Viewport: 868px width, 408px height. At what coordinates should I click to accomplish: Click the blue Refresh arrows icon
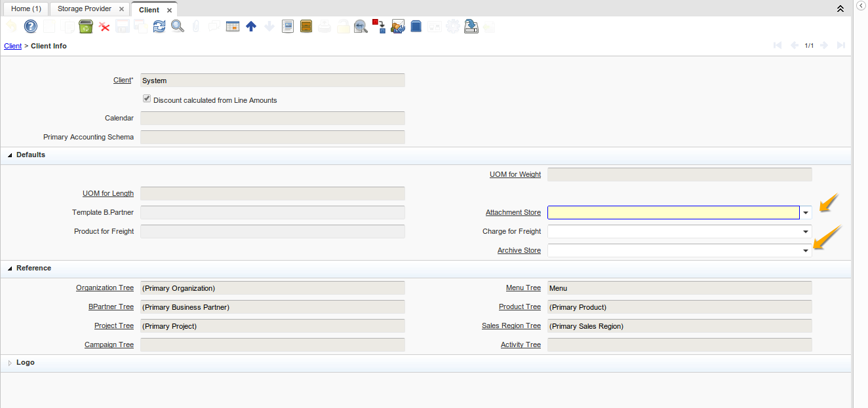coord(159,26)
